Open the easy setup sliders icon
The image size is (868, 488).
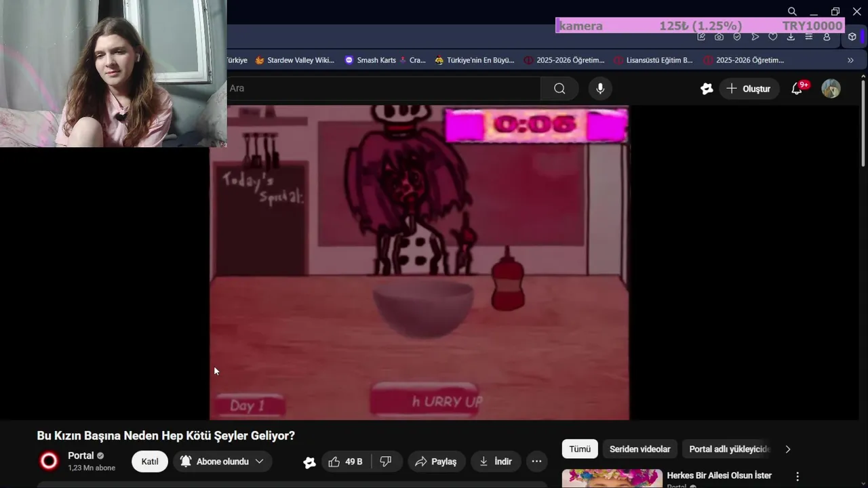pos(808,37)
